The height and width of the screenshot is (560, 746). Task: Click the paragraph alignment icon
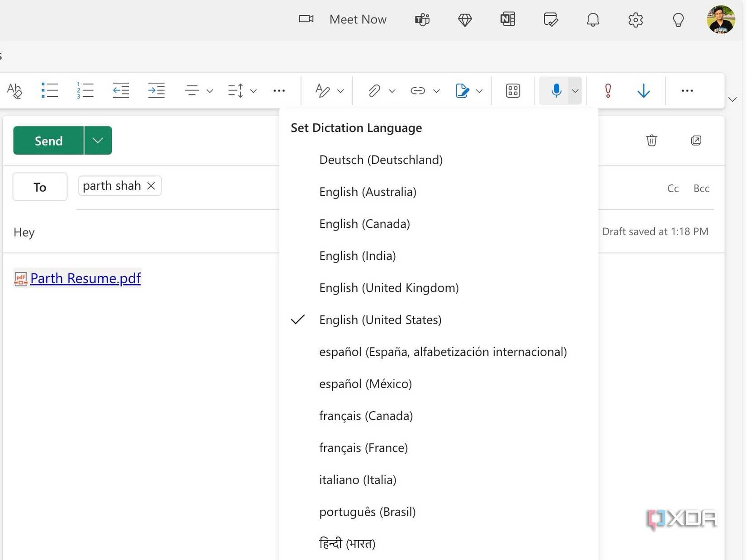[x=192, y=90]
